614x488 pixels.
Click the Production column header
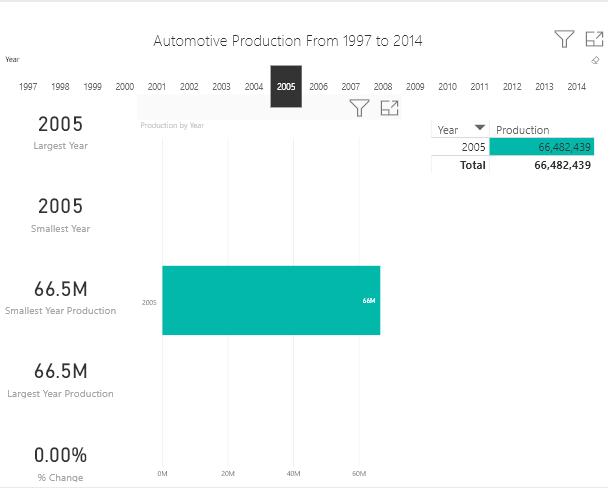click(x=523, y=130)
